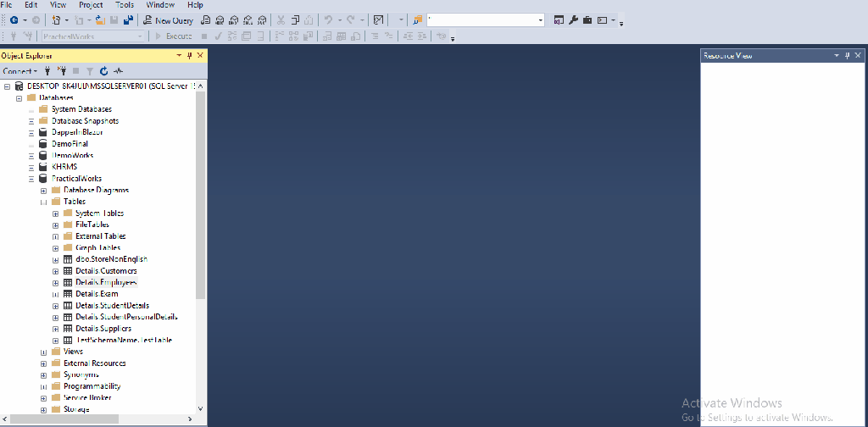This screenshot has width=868, height=427.
Task: Select the Details.Employees table
Action: (105, 282)
